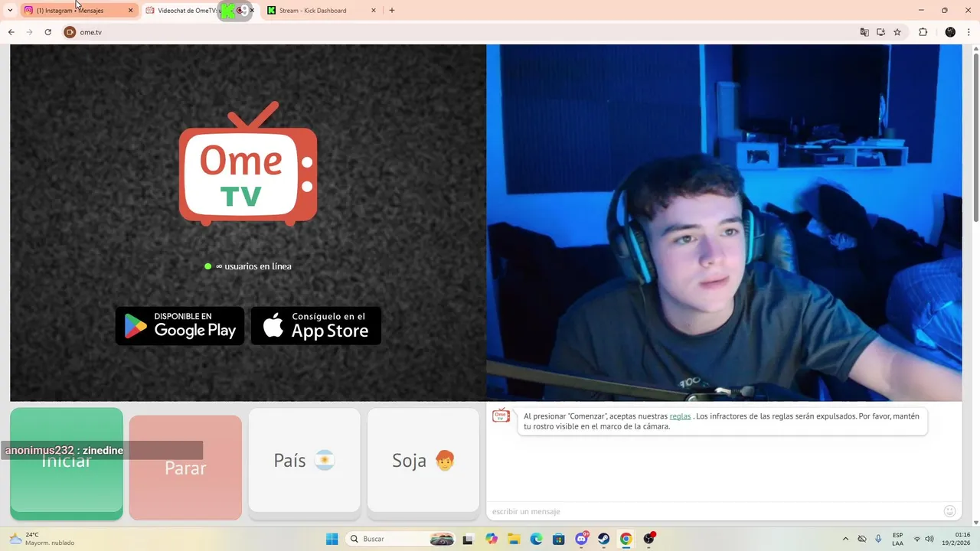Viewport: 980px width, 551px height.
Task: Click the local webcam preview video
Action: 724,223
